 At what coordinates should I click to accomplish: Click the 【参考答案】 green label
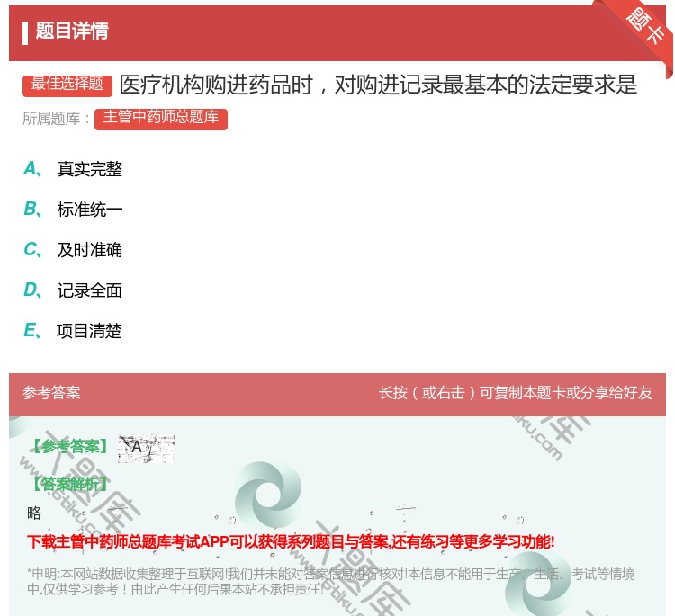68,447
